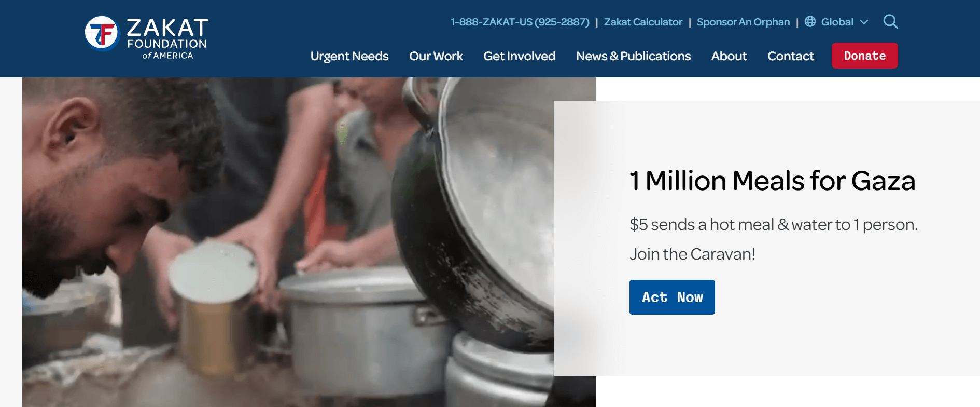Image resolution: width=980 pixels, height=407 pixels.
Task: Click the Zakat Foundation circular logo emblem
Action: pyautogui.click(x=102, y=34)
